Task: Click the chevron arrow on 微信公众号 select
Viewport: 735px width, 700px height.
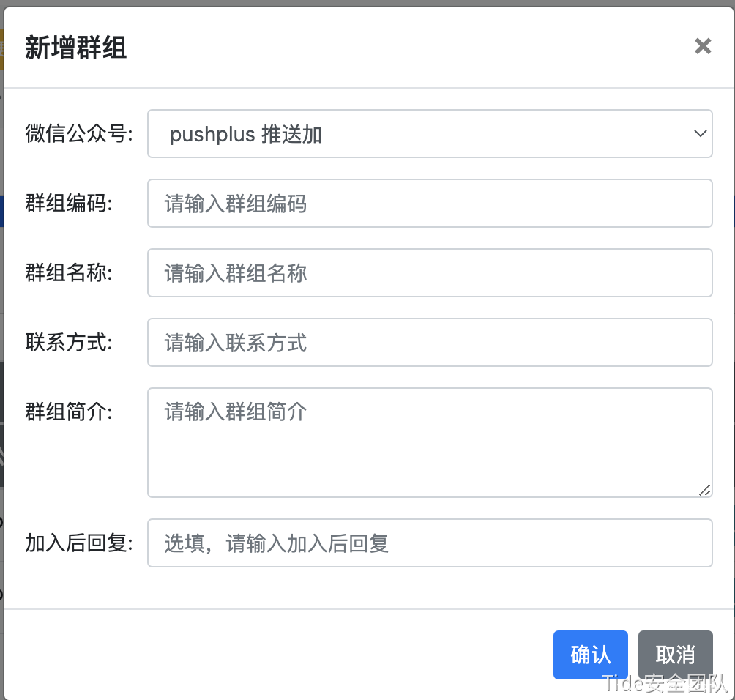Action: click(x=699, y=134)
